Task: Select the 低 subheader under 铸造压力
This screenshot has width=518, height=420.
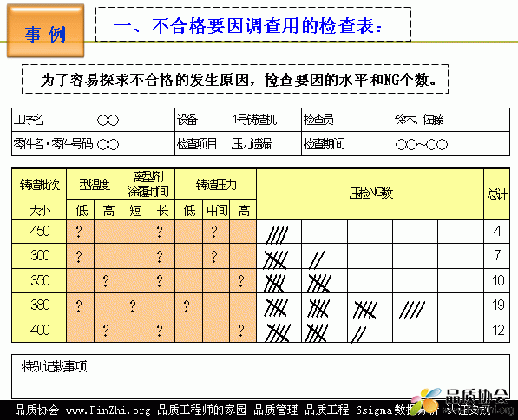Action: pyautogui.click(x=188, y=209)
